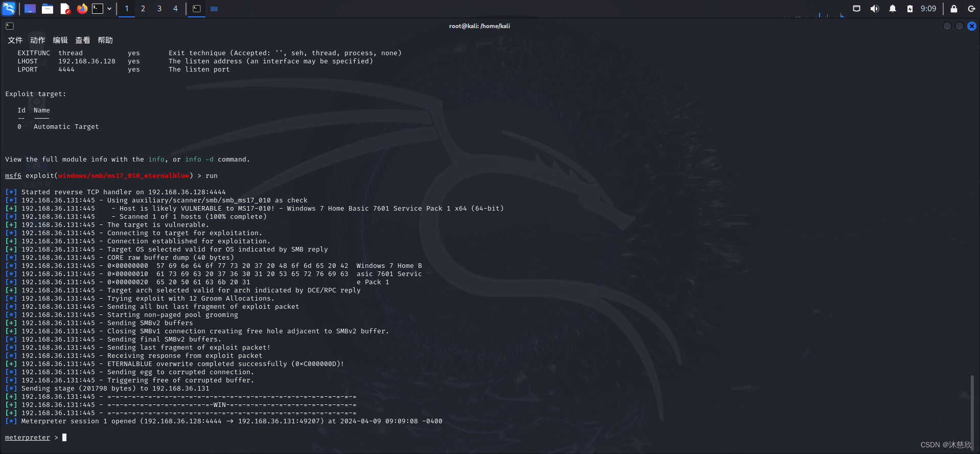This screenshot has height=454, width=980.
Task: Open the volume control tray icon
Action: click(x=875, y=9)
